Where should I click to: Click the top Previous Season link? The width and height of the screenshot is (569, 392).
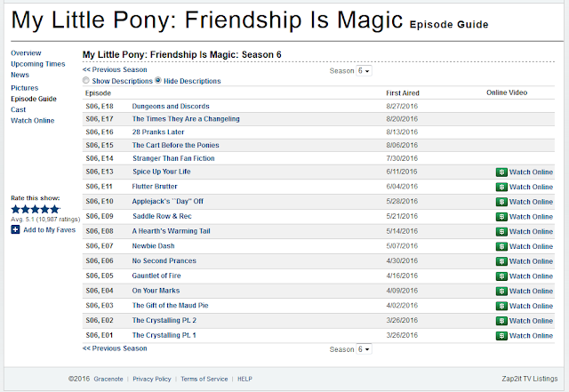(115, 69)
